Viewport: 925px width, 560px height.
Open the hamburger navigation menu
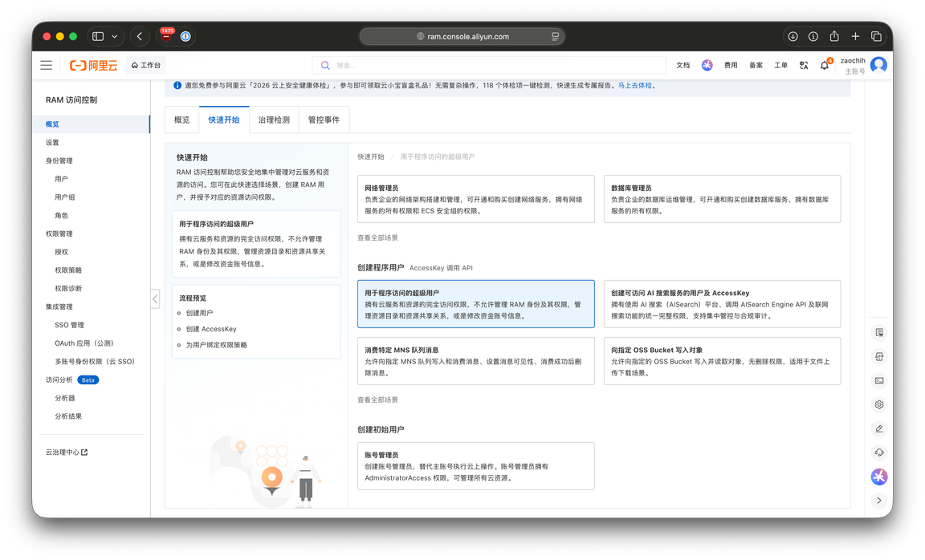[x=46, y=66]
